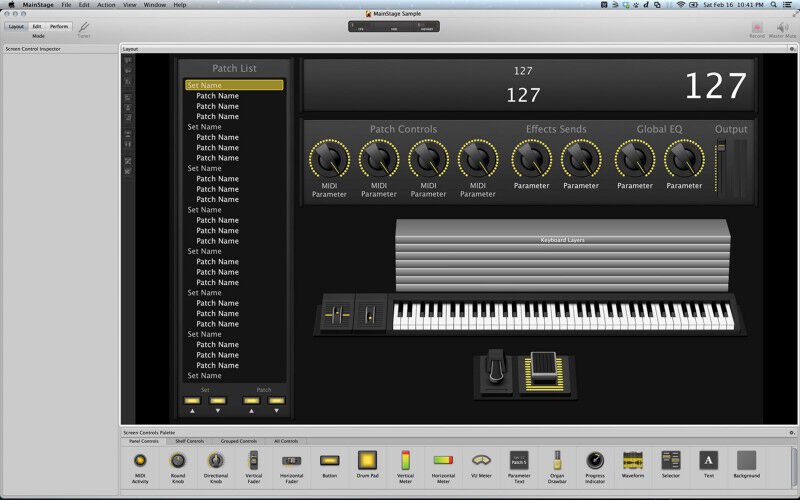Pick the Round Knob palette item
The image size is (800, 500).
click(178, 466)
